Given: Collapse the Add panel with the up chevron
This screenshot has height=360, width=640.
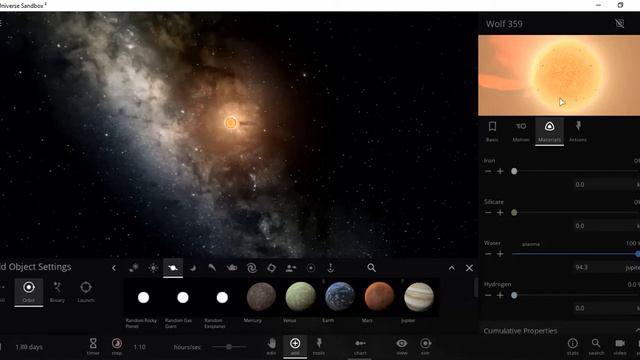Looking at the screenshot, I should tap(451, 268).
